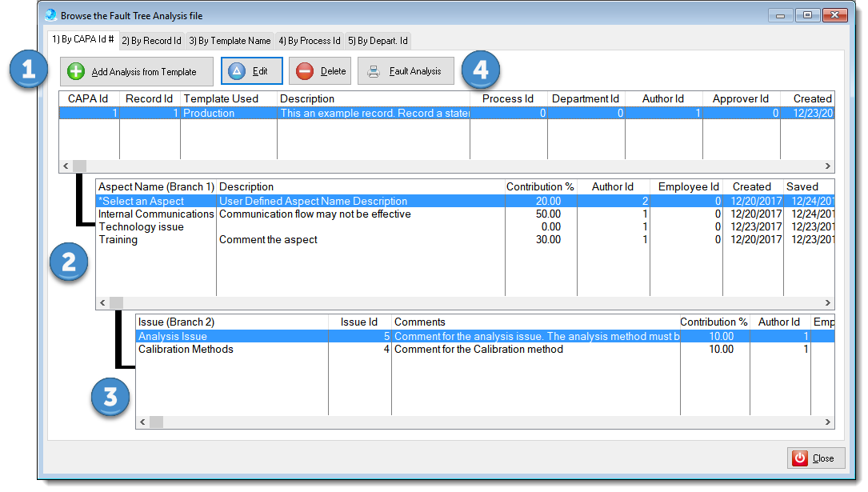Click the numbered callout badge 3
Viewport: 868px width, 492px height.
pyautogui.click(x=110, y=397)
